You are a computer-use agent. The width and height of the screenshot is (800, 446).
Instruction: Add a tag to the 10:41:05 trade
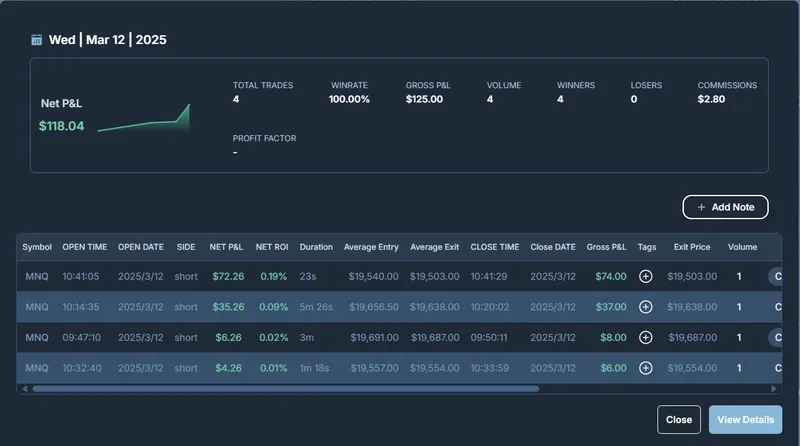tap(645, 276)
